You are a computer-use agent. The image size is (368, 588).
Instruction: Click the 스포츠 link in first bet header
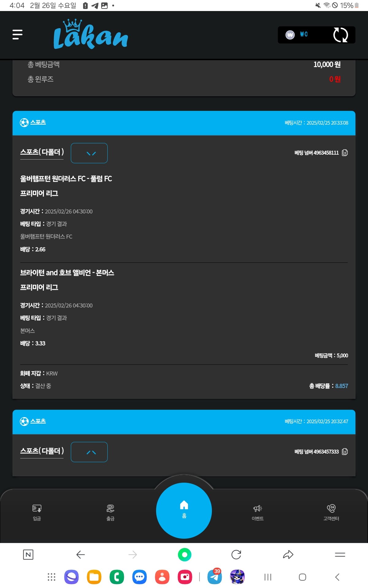[38, 122]
